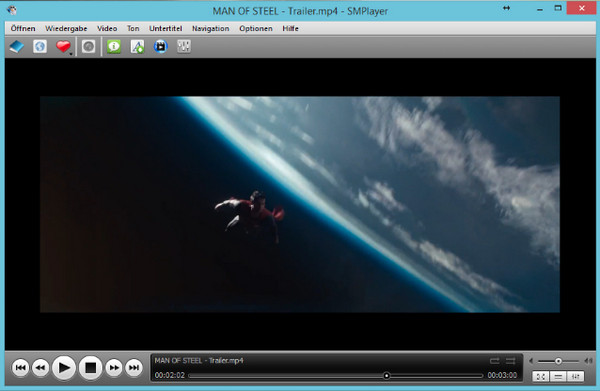Open URL with the globe icon

40,47
